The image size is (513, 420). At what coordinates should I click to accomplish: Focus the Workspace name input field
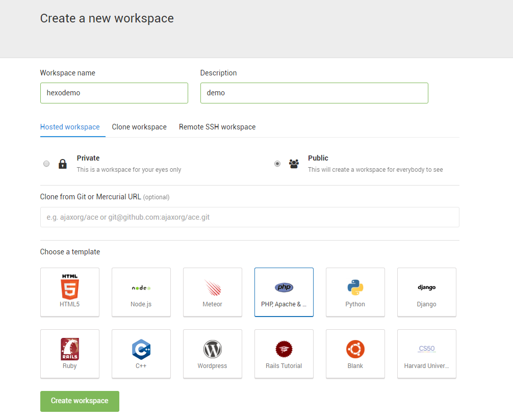coord(114,93)
